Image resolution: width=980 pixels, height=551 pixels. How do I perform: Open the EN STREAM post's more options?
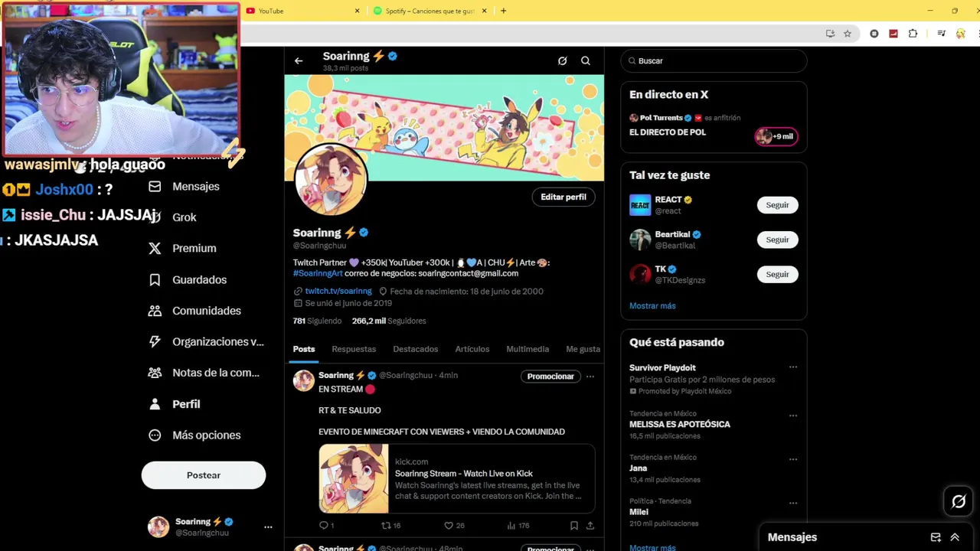pyautogui.click(x=590, y=377)
